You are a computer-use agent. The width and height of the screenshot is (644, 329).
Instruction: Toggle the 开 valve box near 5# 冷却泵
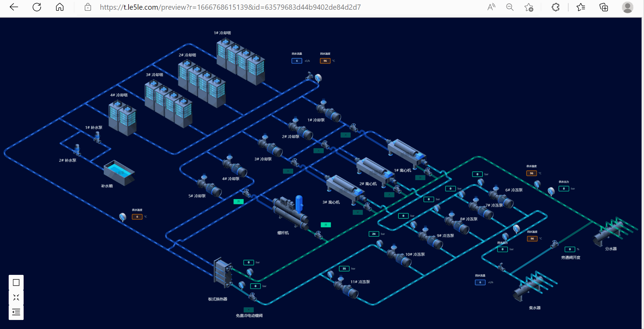click(x=238, y=201)
